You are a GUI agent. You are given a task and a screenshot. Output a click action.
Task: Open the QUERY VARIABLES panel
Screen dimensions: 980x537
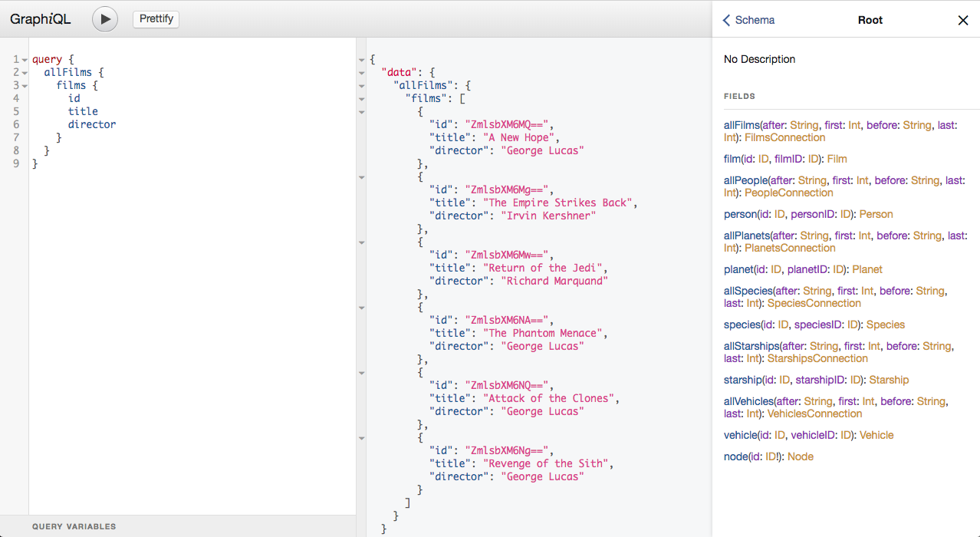(x=74, y=526)
